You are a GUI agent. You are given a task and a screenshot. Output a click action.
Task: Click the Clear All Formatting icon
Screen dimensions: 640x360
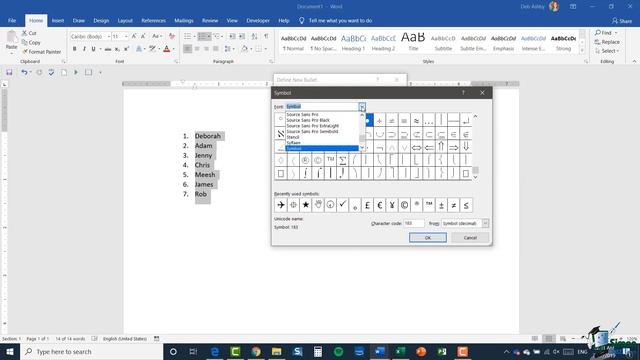coord(172,36)
